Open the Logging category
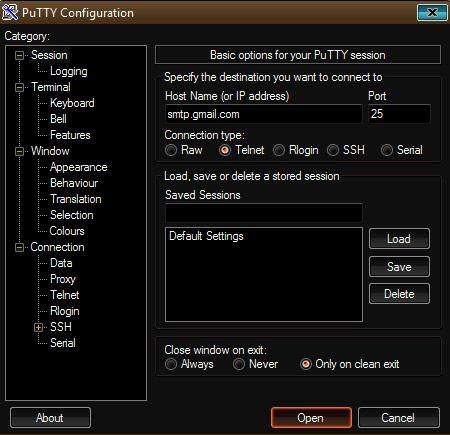 point(69,71)
